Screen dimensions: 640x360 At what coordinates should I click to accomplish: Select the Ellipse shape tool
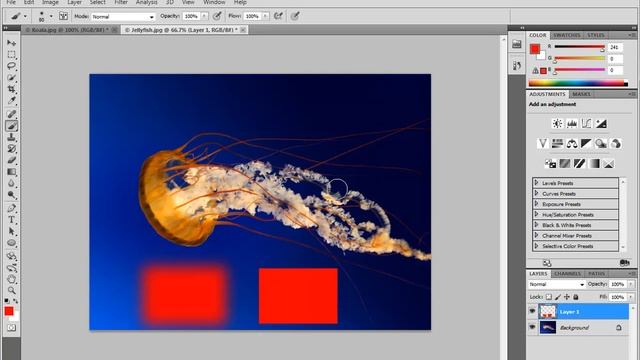coord(11,243)
